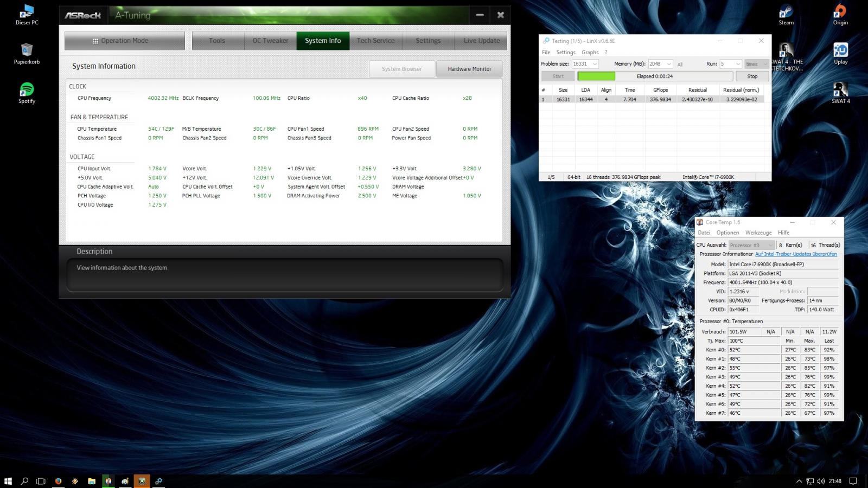868x488 pixels.
Task: Open the network icon in system tray
Action: pyautogui.click(x=810, y=481)
